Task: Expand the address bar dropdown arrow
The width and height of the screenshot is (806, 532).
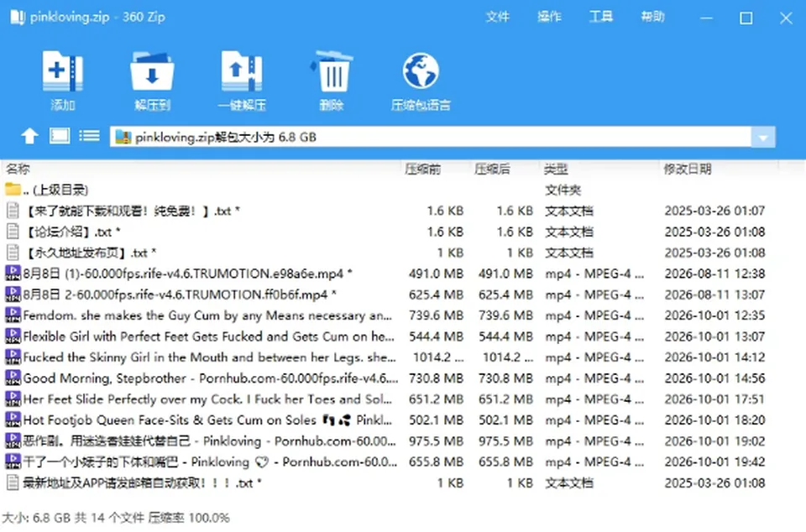Action: [x=763, y=137]
